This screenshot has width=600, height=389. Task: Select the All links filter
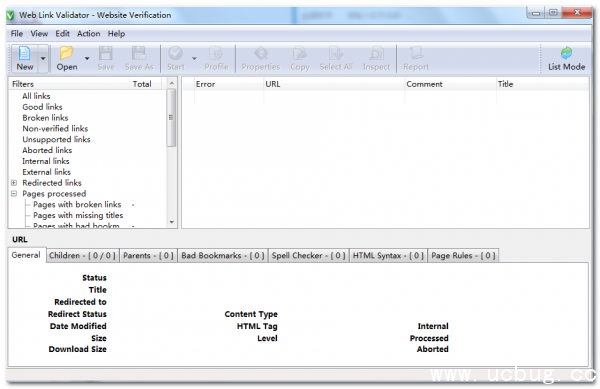pos(36,96)
